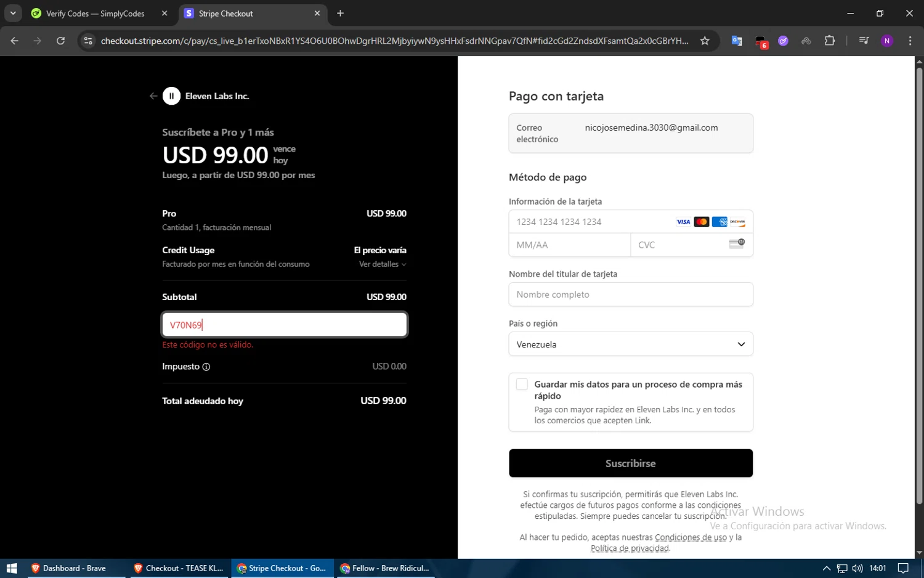Click the purple round extension icon

783,41
